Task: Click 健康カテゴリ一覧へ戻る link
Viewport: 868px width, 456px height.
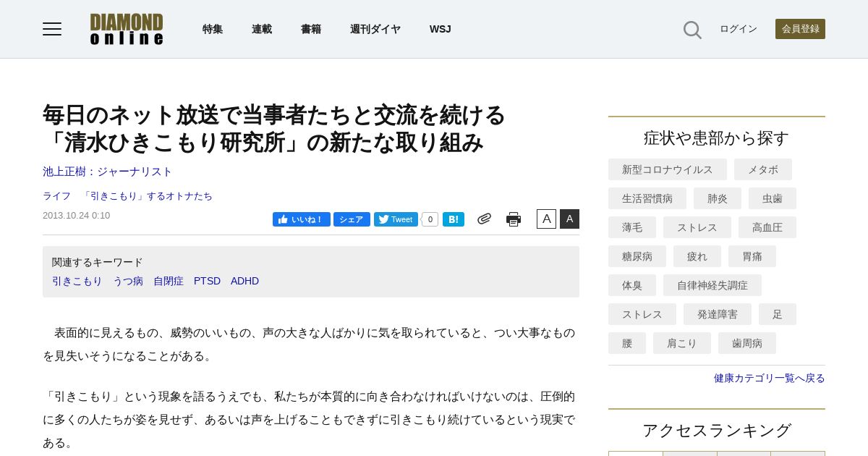Action: click(x=770, y=378)
